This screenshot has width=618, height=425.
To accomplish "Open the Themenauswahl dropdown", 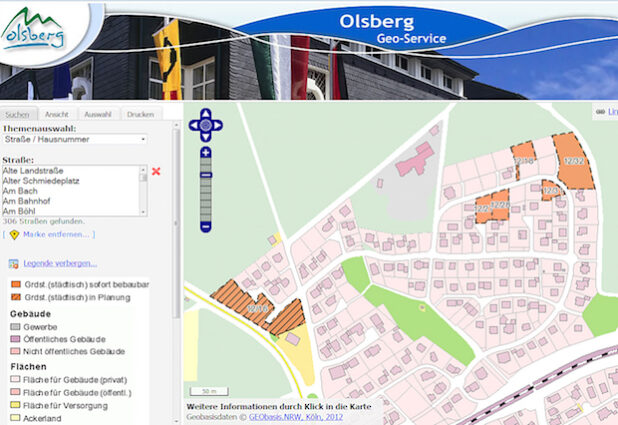I will (x=75, y=139).
